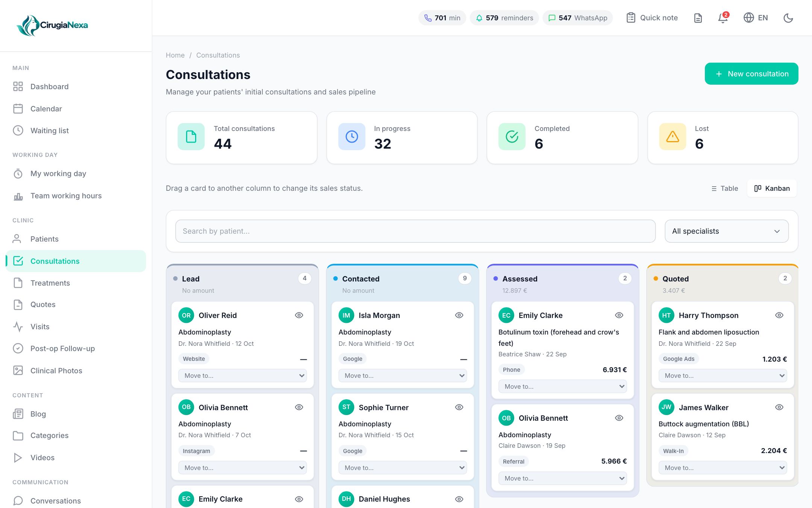Click the Patients person icon
This screenshot has height=508, width=812.
[17, 239]
